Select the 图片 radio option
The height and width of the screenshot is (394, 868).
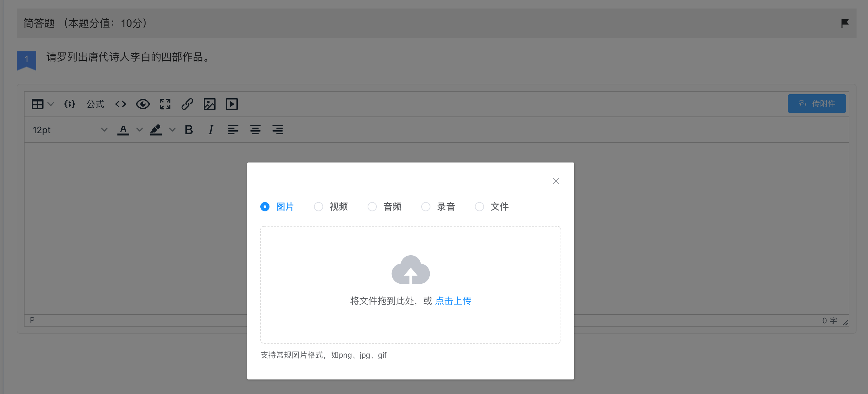pyautogui.click(x=277, y=206)
